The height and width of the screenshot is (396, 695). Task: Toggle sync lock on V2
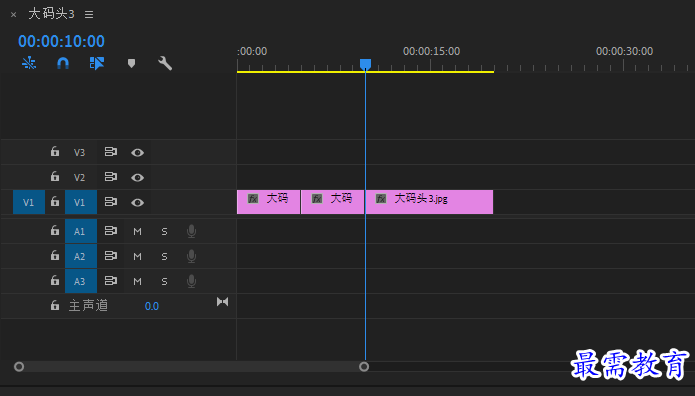[x=111, y=176]
